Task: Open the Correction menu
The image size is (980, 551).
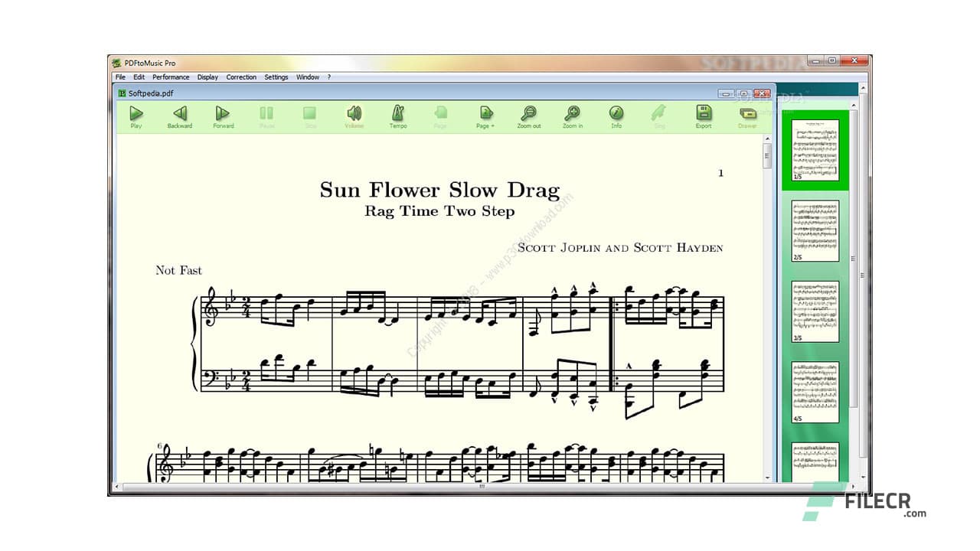Action: click(241, 77)
